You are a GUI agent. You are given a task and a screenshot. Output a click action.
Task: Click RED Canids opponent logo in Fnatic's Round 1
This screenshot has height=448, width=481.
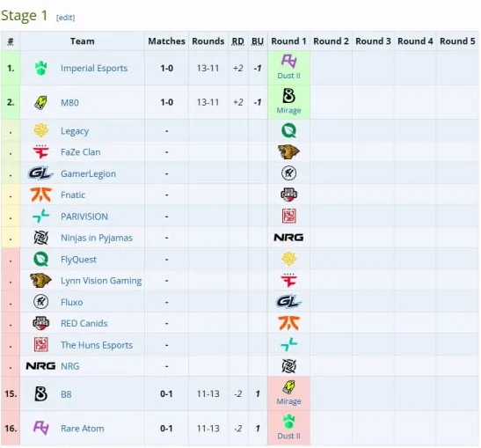tap(288, 195)
